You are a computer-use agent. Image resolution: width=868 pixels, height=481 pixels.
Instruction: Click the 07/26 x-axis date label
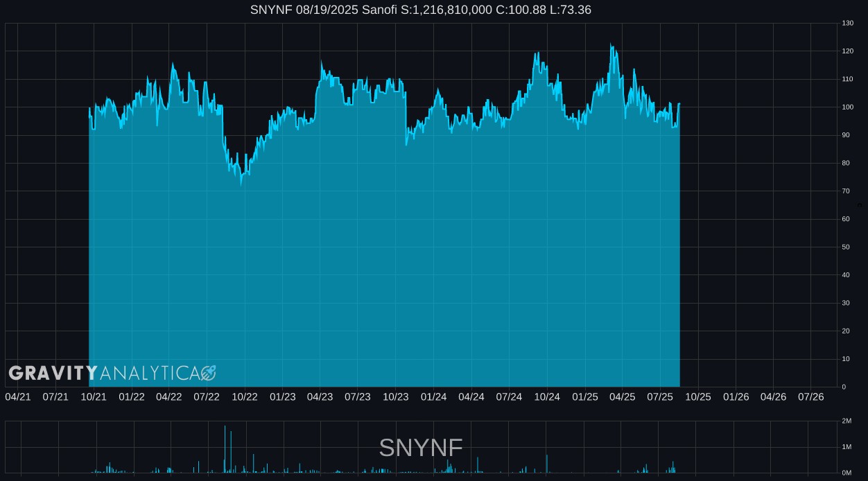pos(811,396)
